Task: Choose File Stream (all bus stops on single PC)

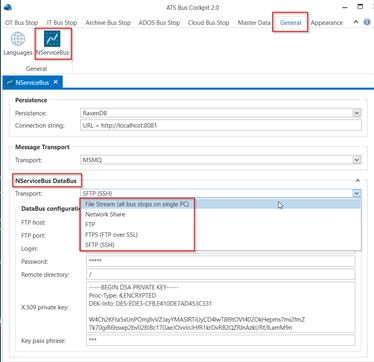Action: (x=221, y=204)
